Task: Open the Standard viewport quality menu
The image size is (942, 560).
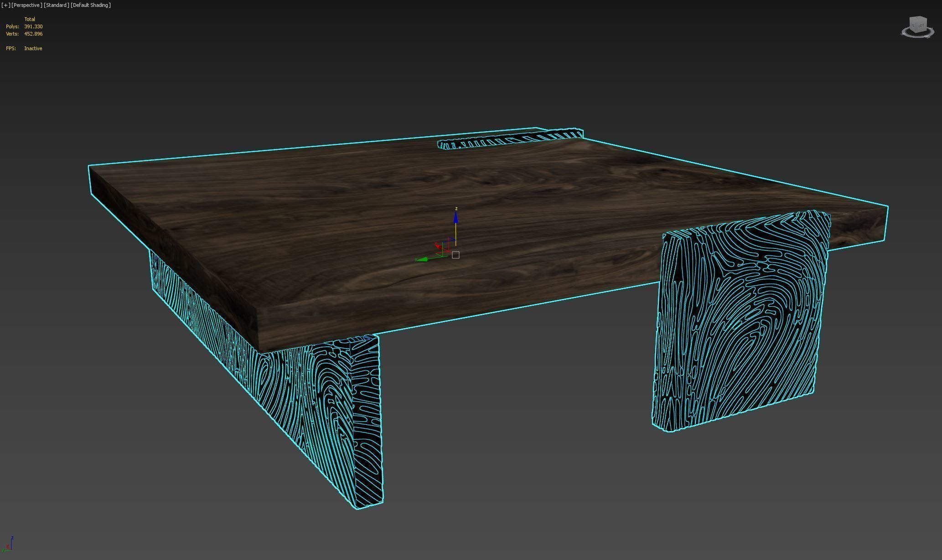Action: (57, 5)
